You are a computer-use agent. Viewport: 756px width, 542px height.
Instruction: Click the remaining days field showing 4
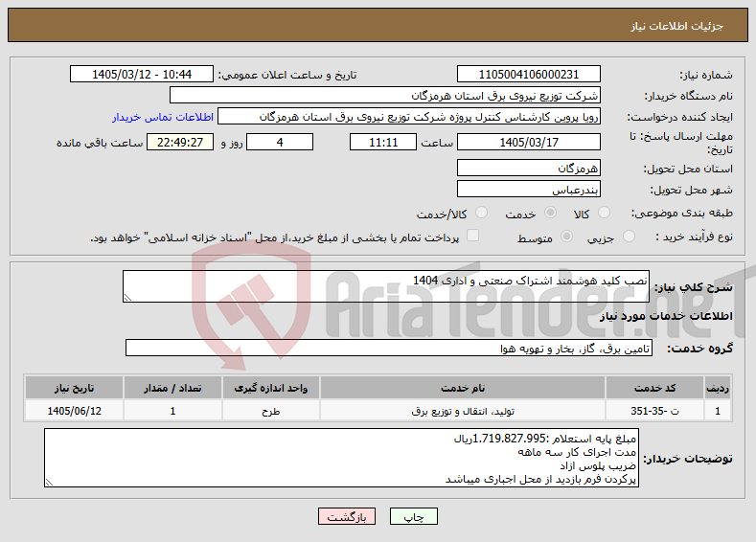tap(280, 142)
